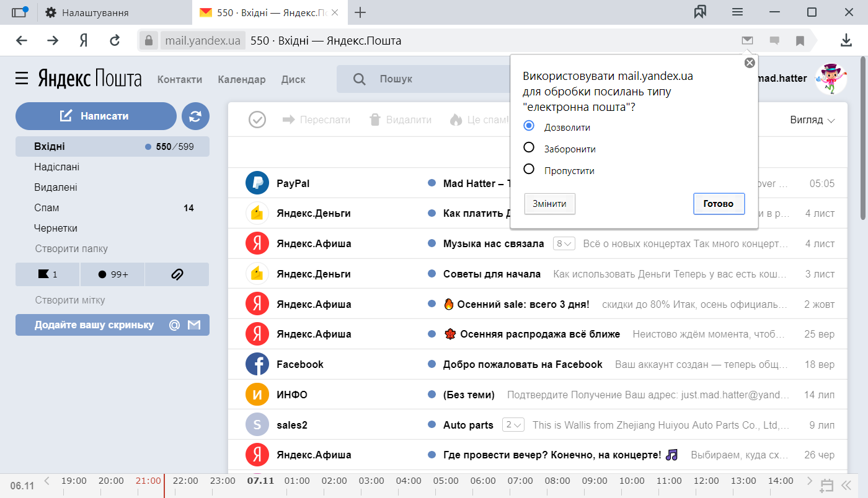Click the mail protocol handler icon in address bar
The image size is (868, 498).
click(x=747, y=41)
